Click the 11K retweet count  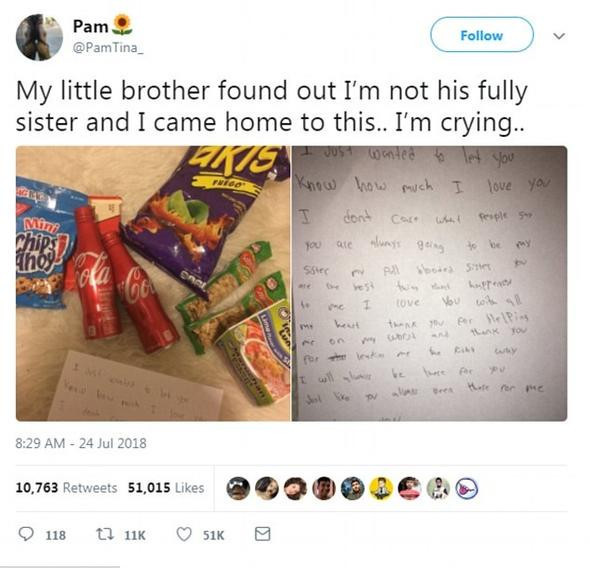(135, 535)
